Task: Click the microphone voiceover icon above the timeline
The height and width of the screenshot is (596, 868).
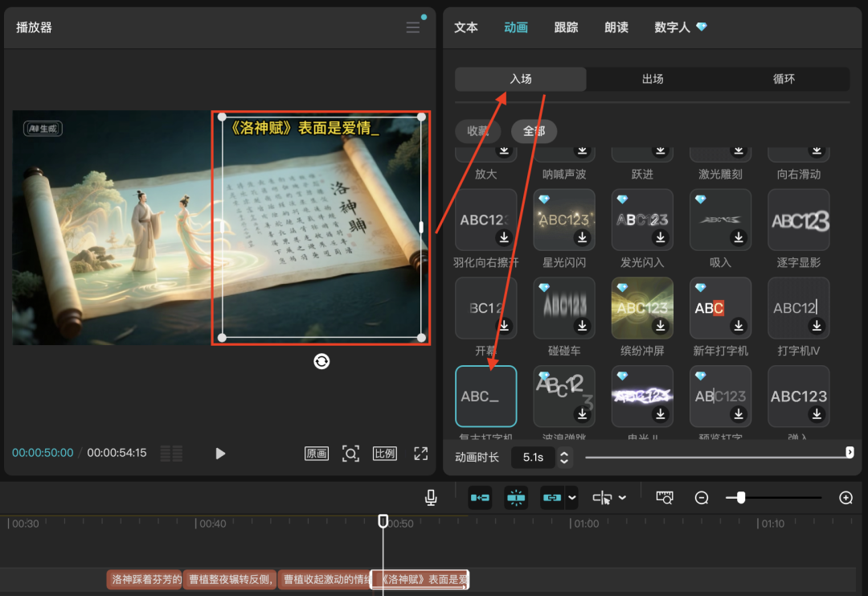Action: click(430, 497)
